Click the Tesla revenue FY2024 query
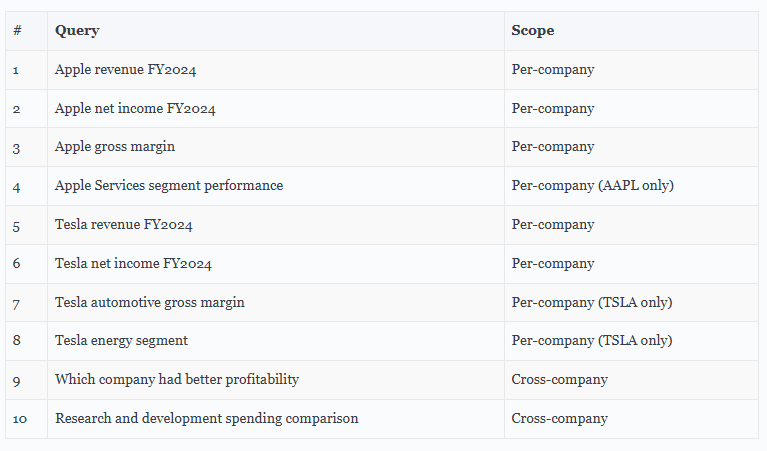Image resolution: width=767 pixels, height=451 pixels. 124,225
